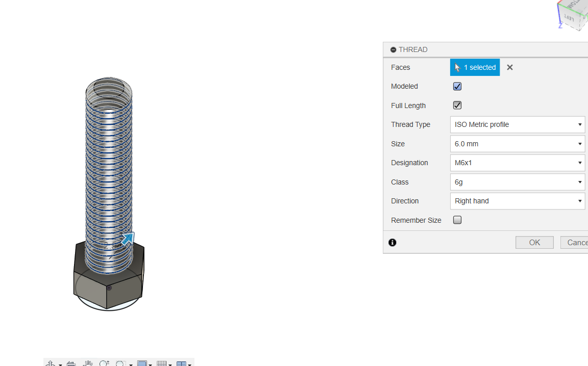Click the top end face of bolt

click(x=109, y=88)
